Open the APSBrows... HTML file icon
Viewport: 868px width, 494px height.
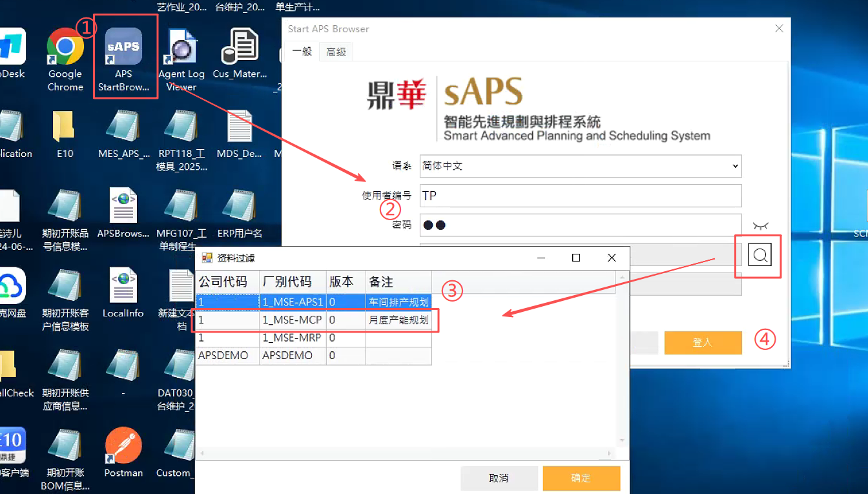pyautogui.click(x=123, y=214)
